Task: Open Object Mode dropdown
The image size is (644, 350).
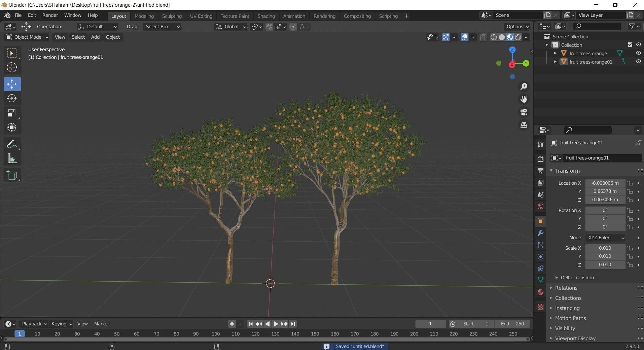Action: pyautogui.click(x=27, y=37)
